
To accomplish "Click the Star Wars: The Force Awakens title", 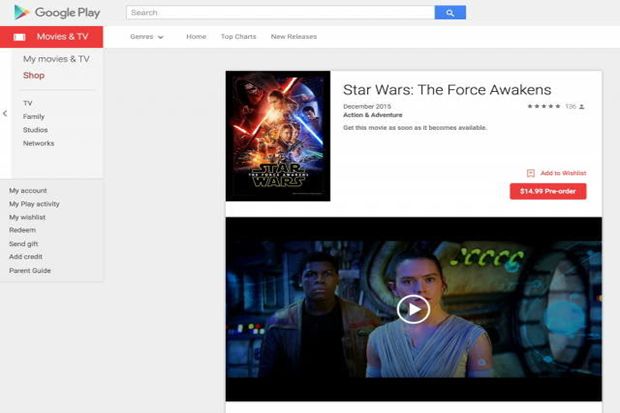I will (x=447, y=90).
